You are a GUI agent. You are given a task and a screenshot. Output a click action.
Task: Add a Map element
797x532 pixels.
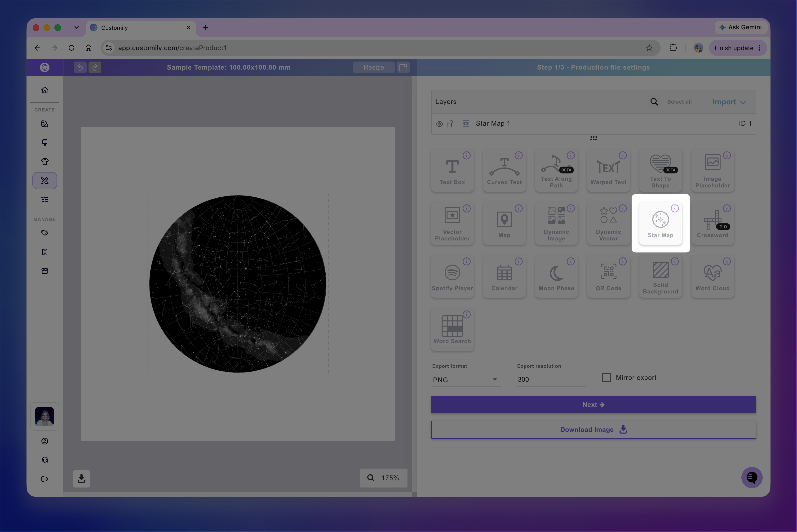click(x=504, y=223)
